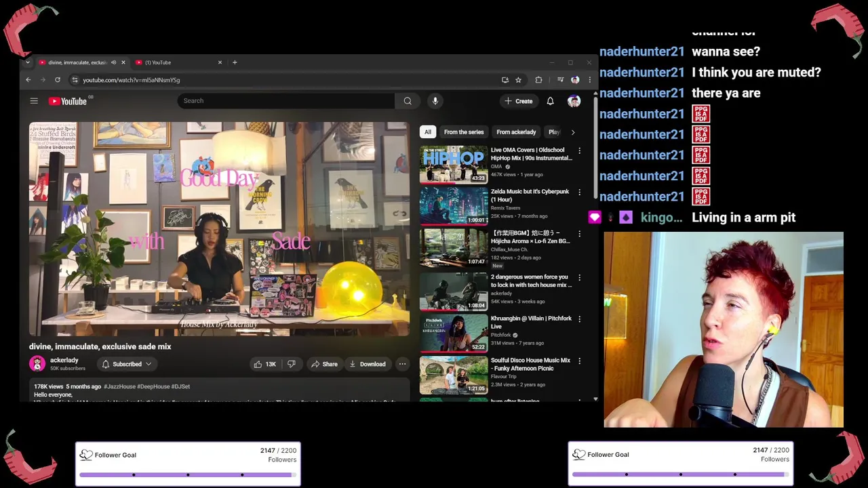
Task: Like the video (13K)
Action: tap(264, 364)
